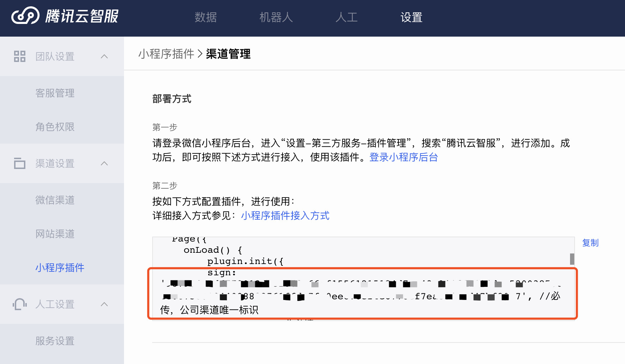This screenshot has height=364, width=625.
Task: Click the 复制 copy button
Action: pos(590,243)
